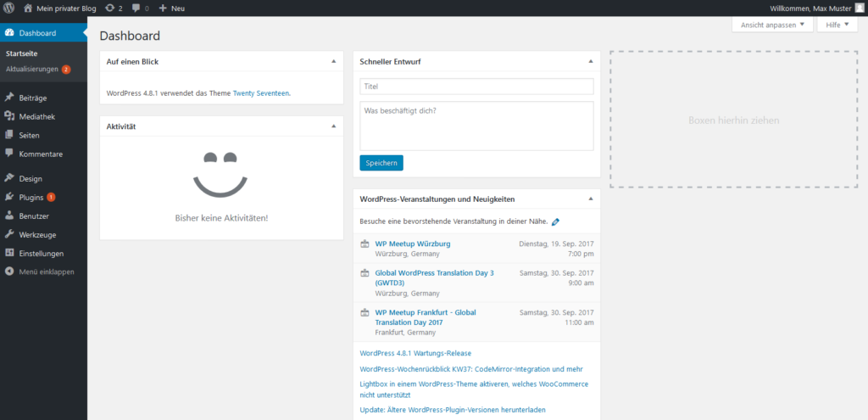Focus the Was beschäftigt dich text area

[476, 126]
